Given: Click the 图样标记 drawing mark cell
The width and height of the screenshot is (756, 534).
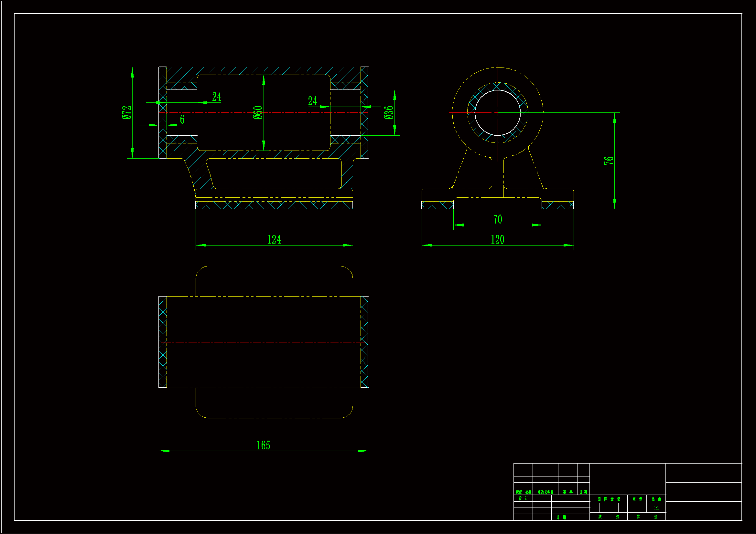Looking at the screenshot, I should click(x=609, y=499).
